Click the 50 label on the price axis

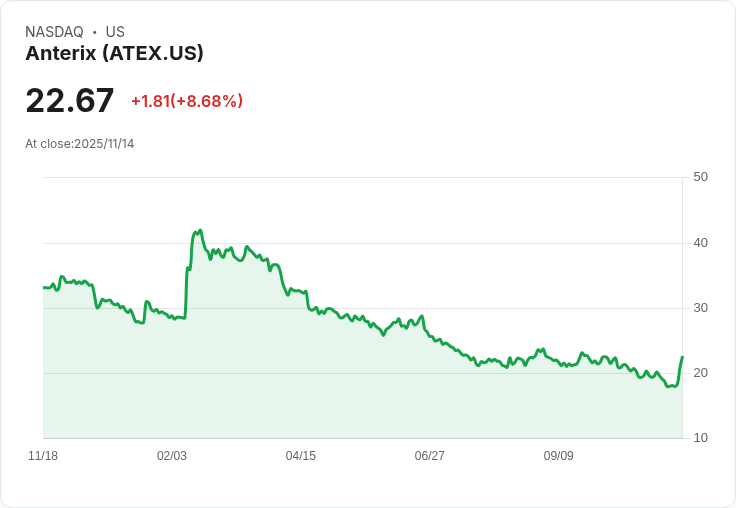(x=700, y=177)
